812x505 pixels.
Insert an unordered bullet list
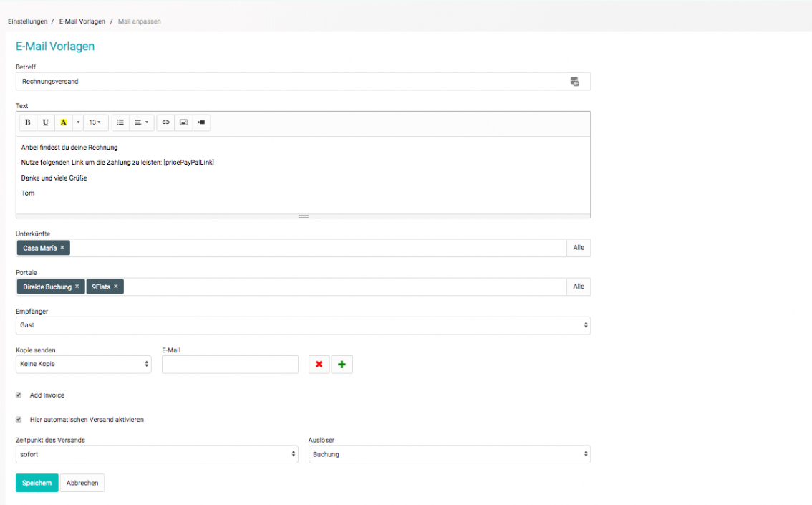[120, 122]
